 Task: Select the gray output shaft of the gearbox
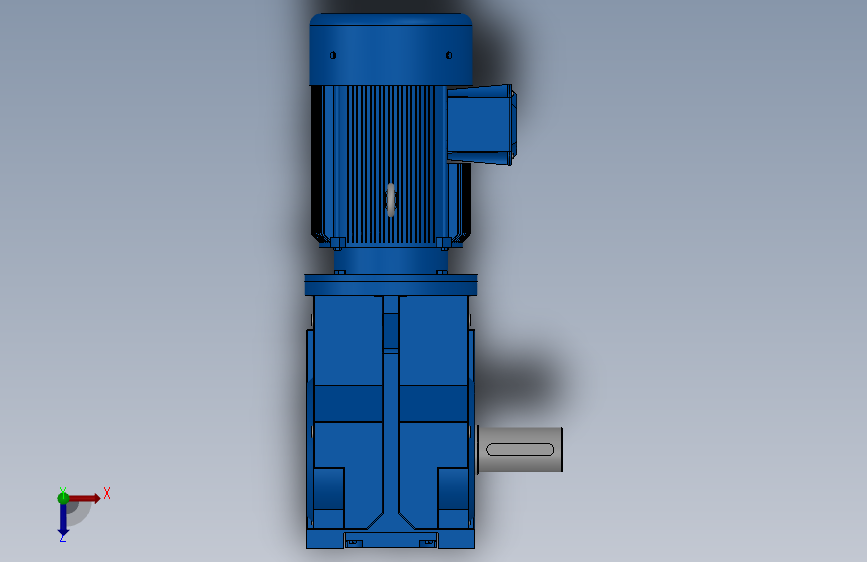(520, 449)
